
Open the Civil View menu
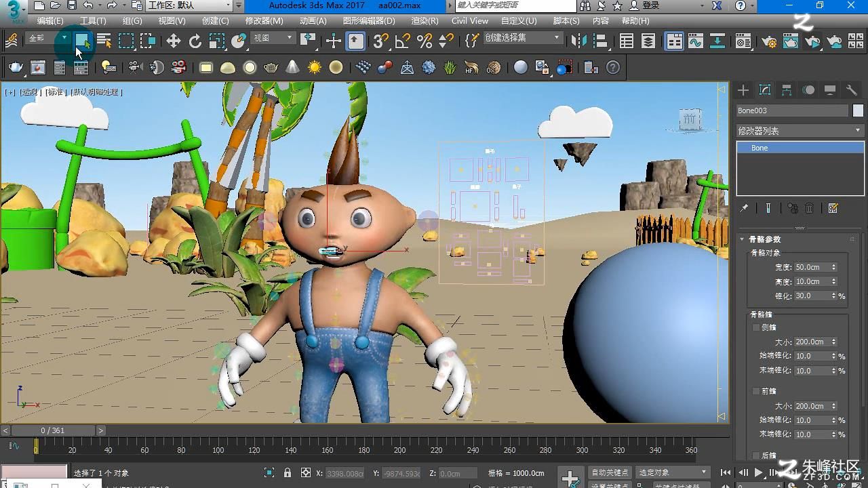[x=470, y=21]
